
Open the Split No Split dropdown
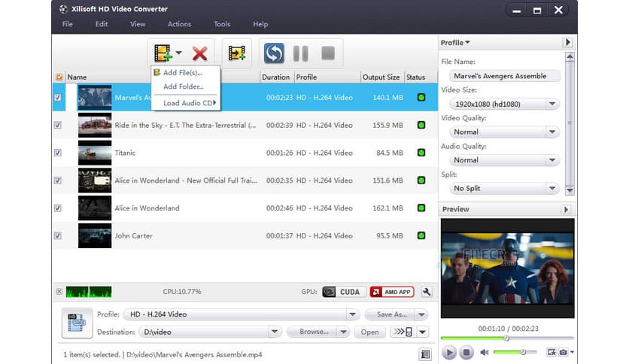(552, 188)
